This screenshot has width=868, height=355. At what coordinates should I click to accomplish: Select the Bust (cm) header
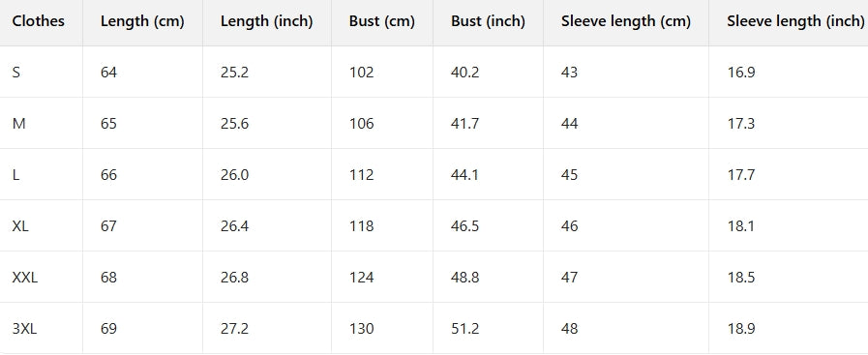tap(382, 21)
